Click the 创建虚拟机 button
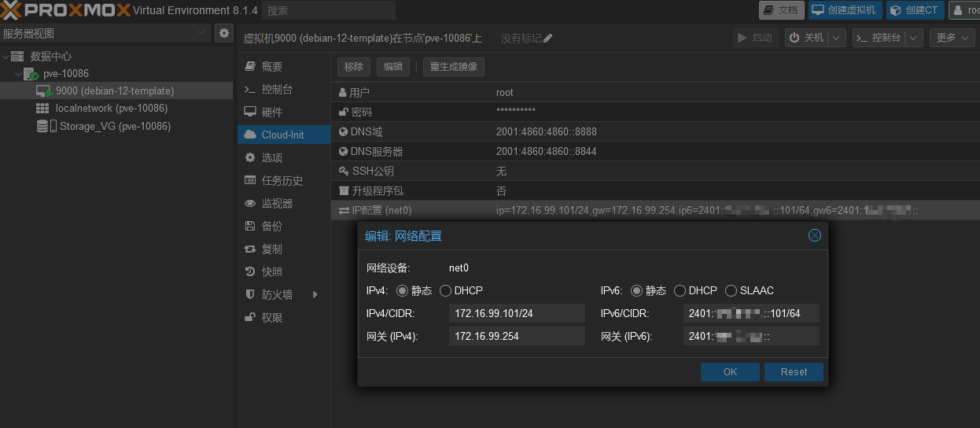The image size is (980, 428). pos(845,10)
